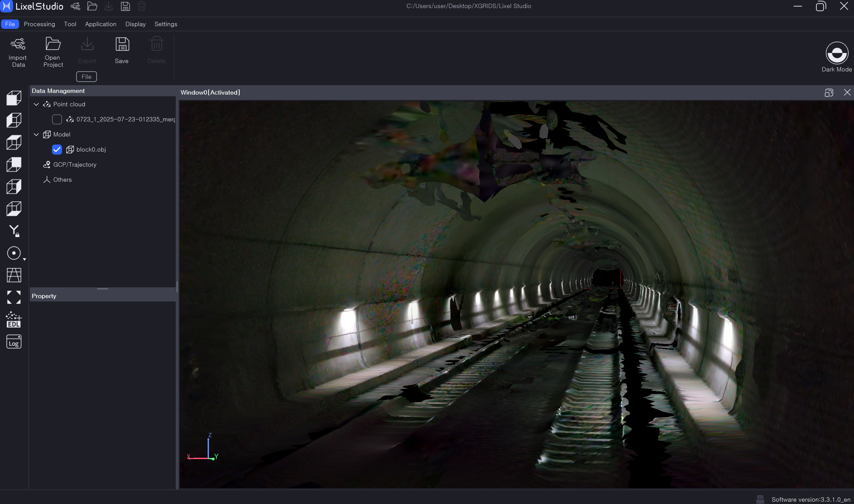Screen dimensions: 854x504
Task: Open the Log panel icon
Action: pos(14,342)
